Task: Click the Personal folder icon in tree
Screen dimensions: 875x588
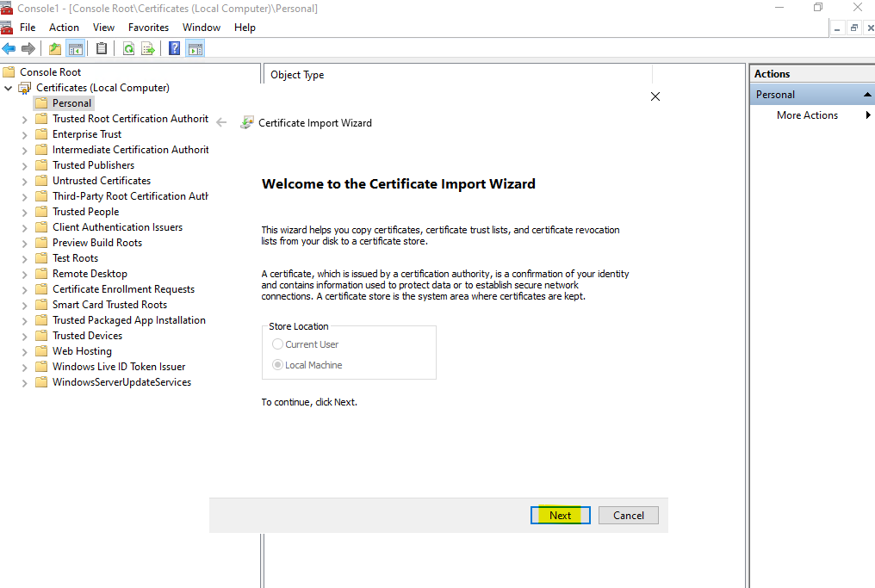Action: pos(41,103)
